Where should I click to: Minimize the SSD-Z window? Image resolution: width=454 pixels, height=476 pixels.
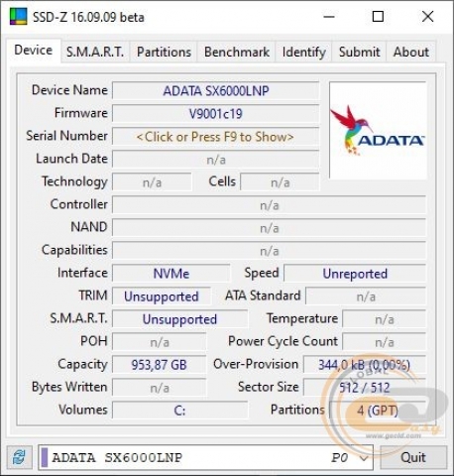pos(329,17)
